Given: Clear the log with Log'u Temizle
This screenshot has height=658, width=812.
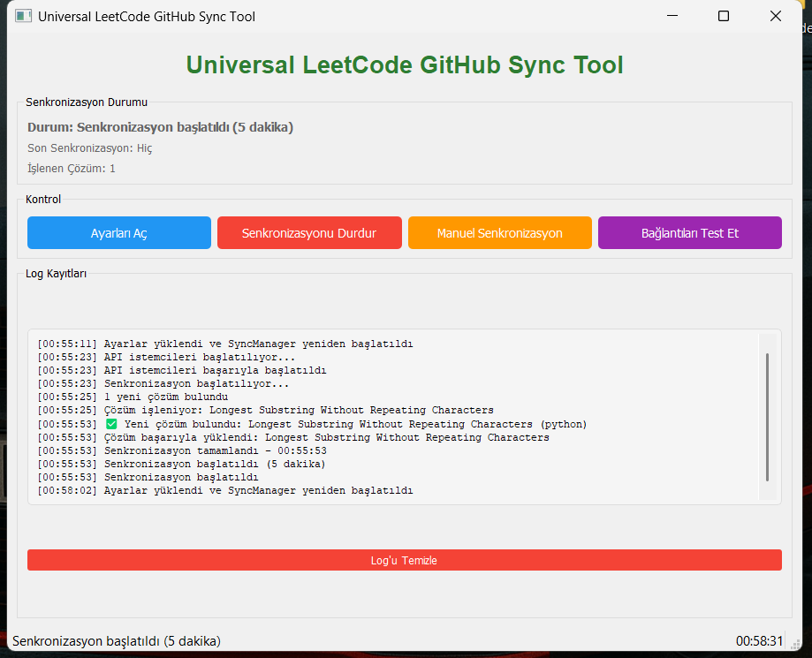Looking at the screenshot, I should [x=404, y=559].
